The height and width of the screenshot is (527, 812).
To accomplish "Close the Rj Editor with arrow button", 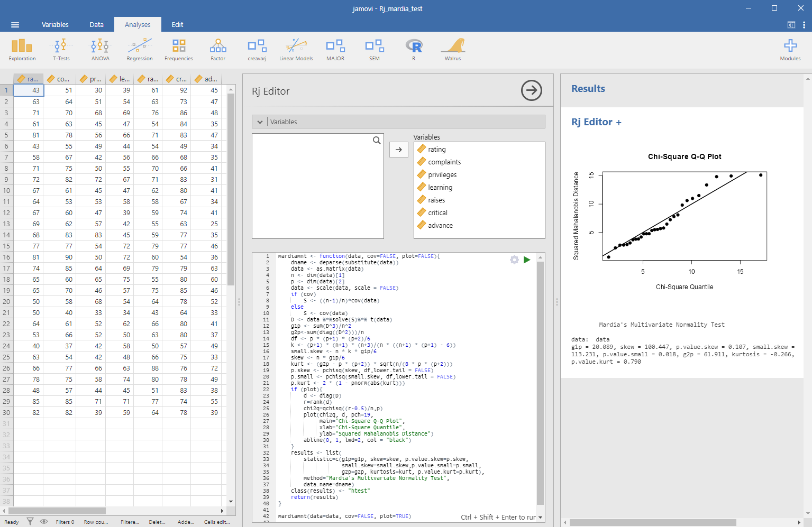I will coord(532,90).
